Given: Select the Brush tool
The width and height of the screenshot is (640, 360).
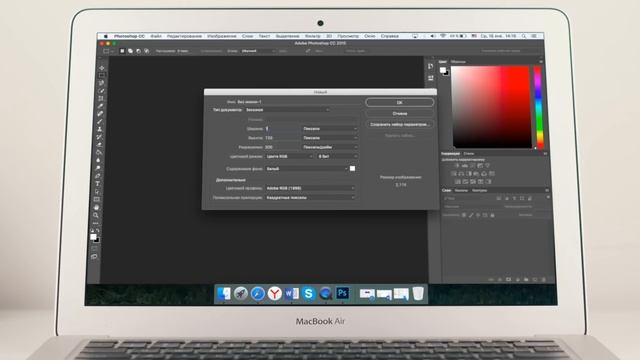Looking at the screenshot, I should (100, 122).
